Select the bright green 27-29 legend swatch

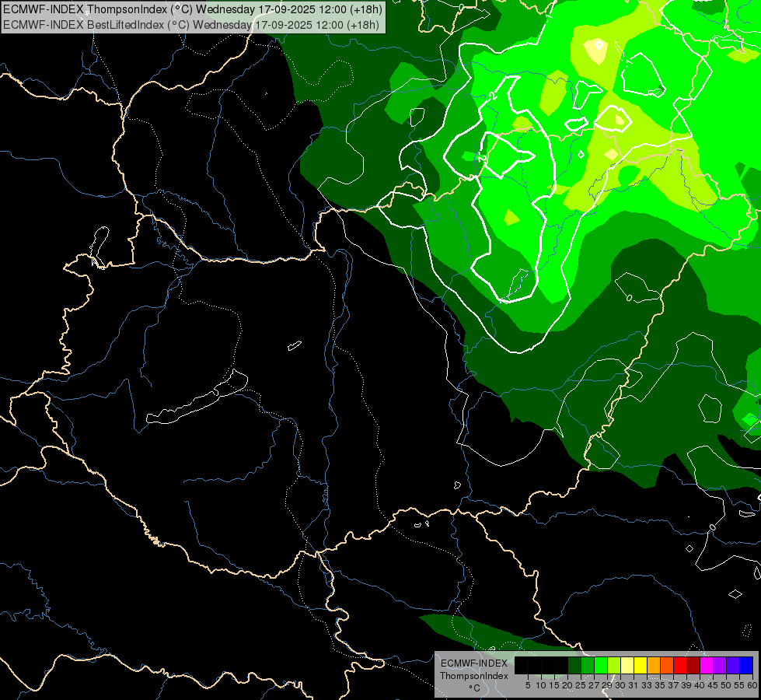coord(601,665)
